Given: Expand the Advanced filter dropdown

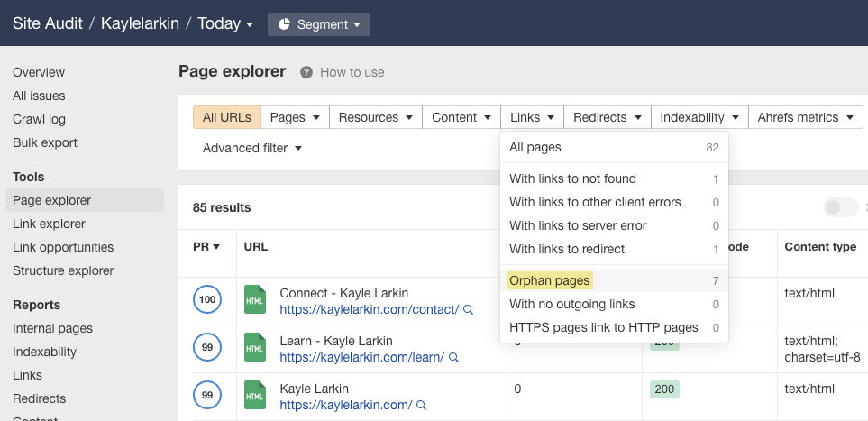Looking at the screenshot, I should [251, 148].
